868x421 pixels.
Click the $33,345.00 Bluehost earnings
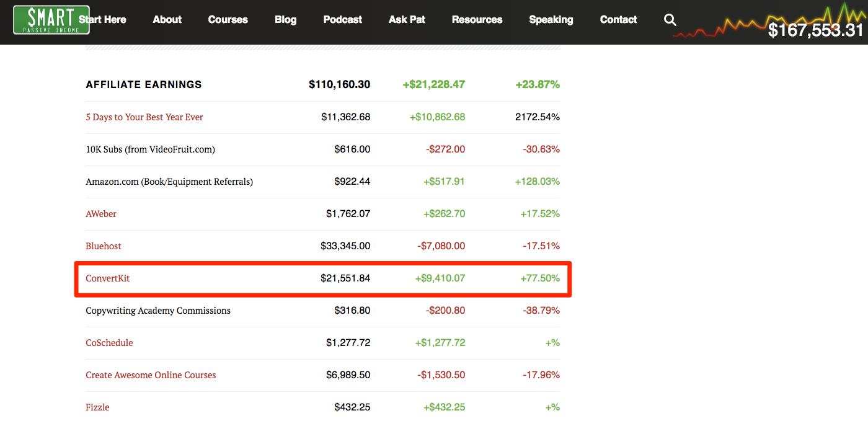tap(346, 246)
